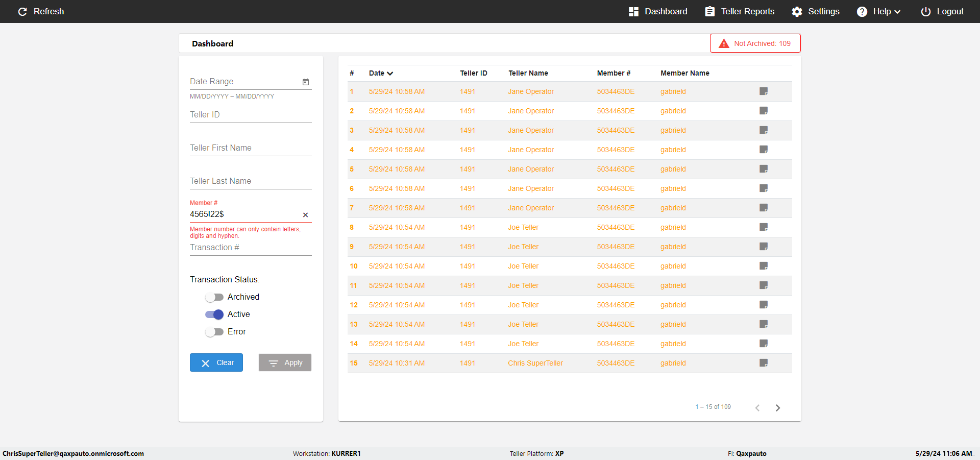Toggle the Error status switch
This screenshot has width=980, height=460.
point(214,332)
